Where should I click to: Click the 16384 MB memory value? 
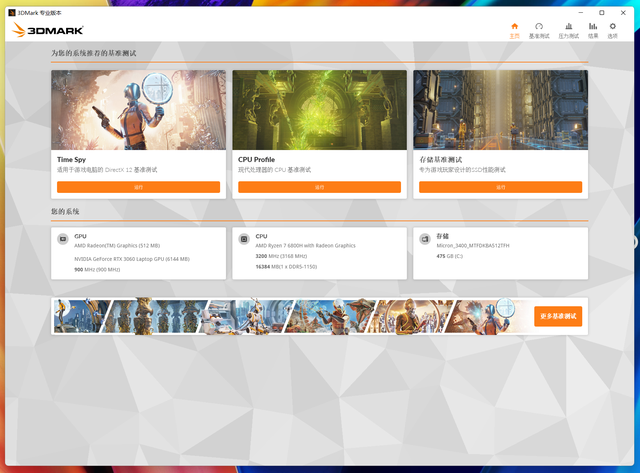pyautogui.click(x=286, y=266)
